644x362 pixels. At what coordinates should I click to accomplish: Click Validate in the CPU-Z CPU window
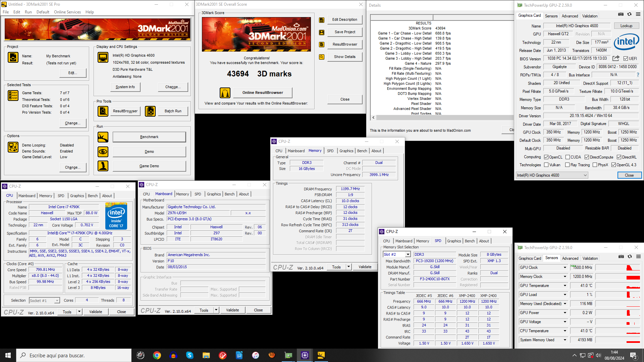[96, 312]
